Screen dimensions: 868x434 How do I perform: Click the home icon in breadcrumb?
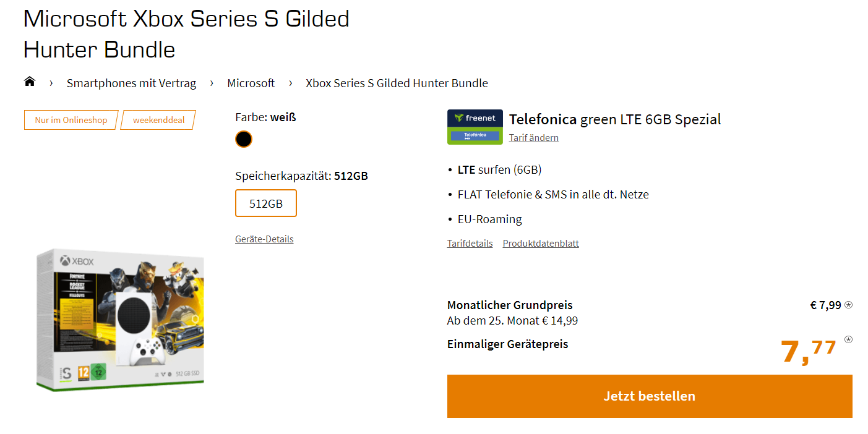tap(30, 82)
